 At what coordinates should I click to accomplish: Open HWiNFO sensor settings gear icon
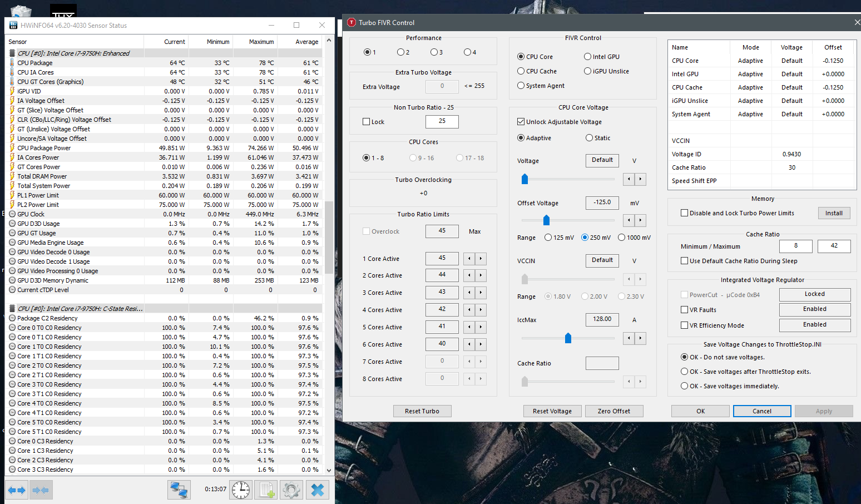tap(291, 490)
